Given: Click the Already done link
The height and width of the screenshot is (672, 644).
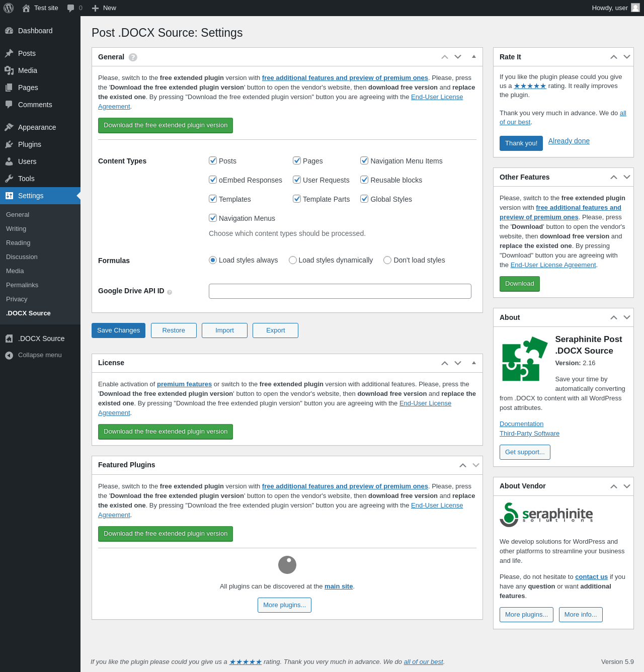Looking at the screenshot, I should coord(569,141).
